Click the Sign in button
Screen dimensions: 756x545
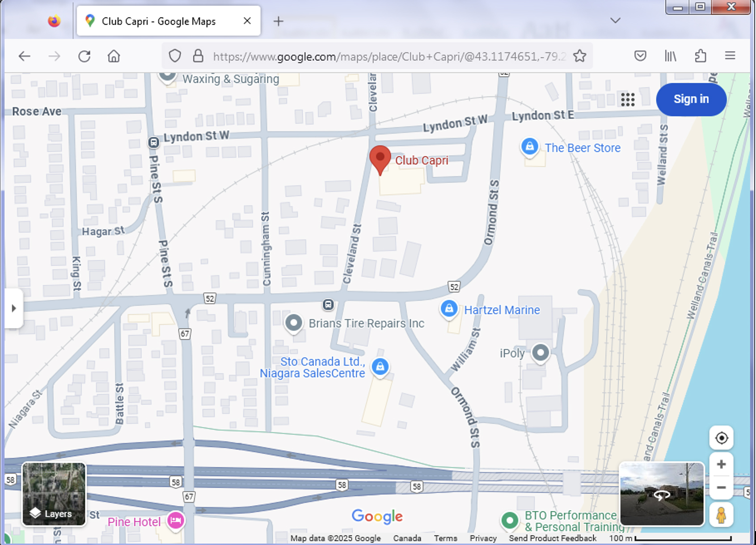coord(691,99)
